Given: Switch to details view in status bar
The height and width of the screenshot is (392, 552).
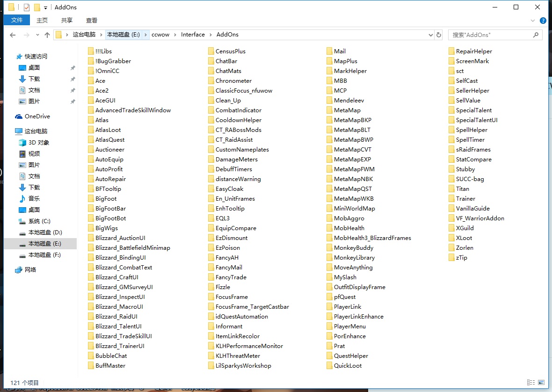Looking at the screenshot, I should point(530,383).
